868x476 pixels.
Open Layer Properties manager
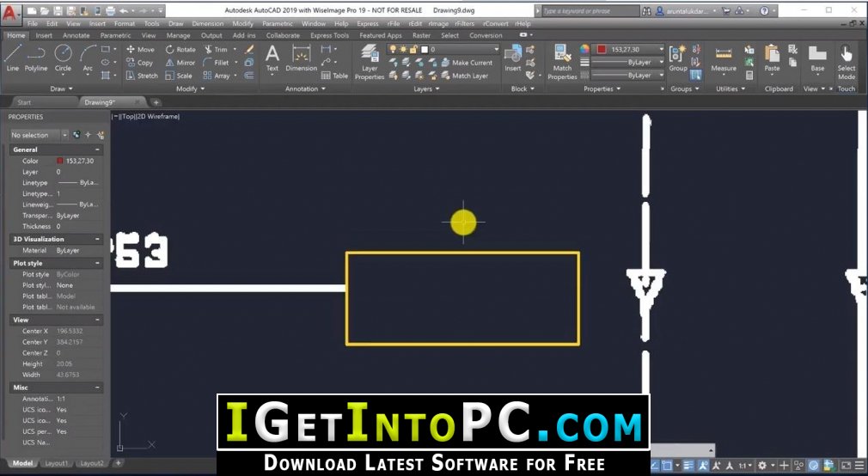[370, 62]
